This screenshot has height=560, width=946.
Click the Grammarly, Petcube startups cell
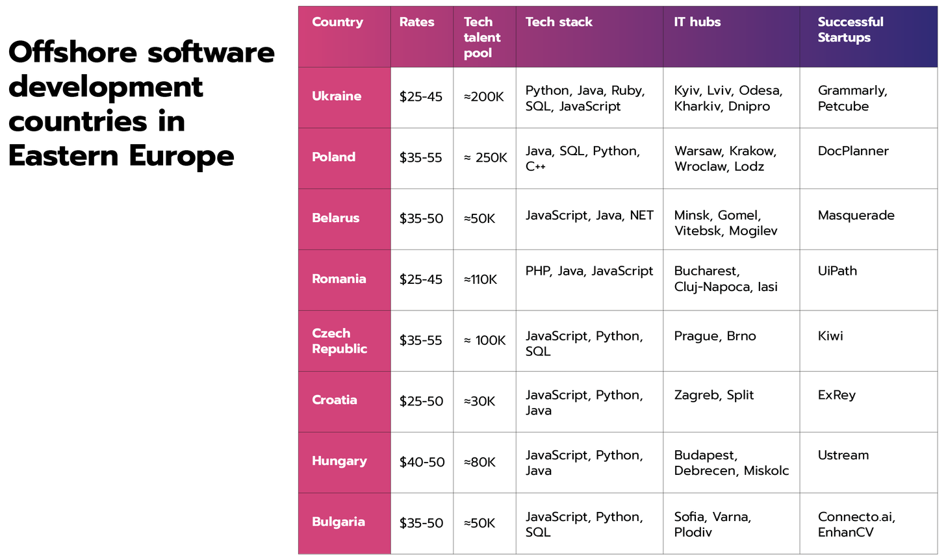click(852, 99)
